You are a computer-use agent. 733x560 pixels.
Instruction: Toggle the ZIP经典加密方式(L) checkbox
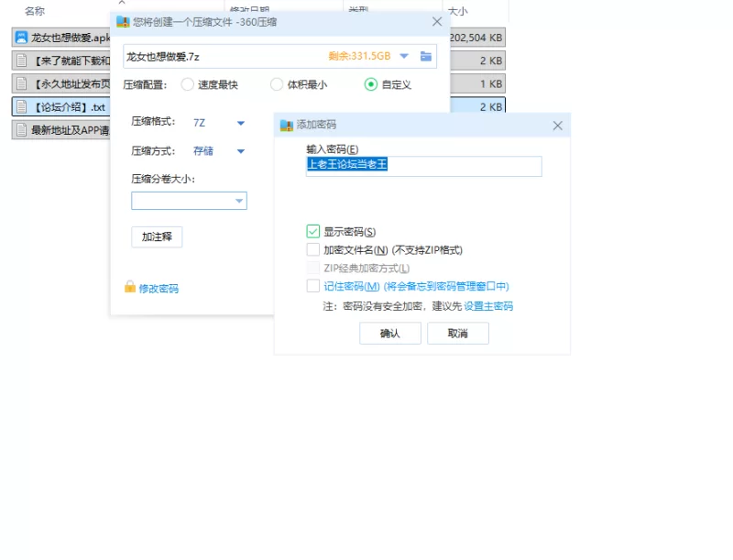tap(313, 268)
